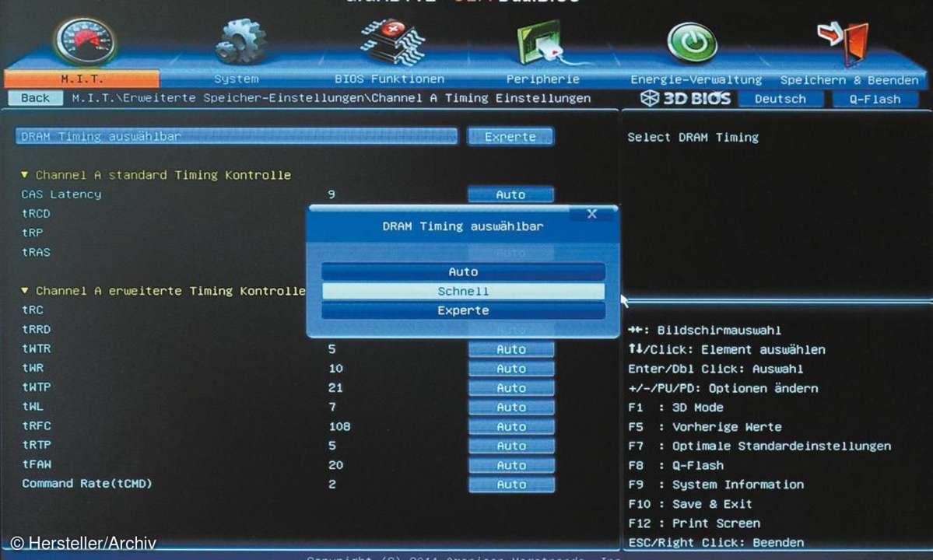This screenshot has width=933, height=560.
Task: Select the tRRD setting
Action: pyautogui.click(x=36, y=329)
